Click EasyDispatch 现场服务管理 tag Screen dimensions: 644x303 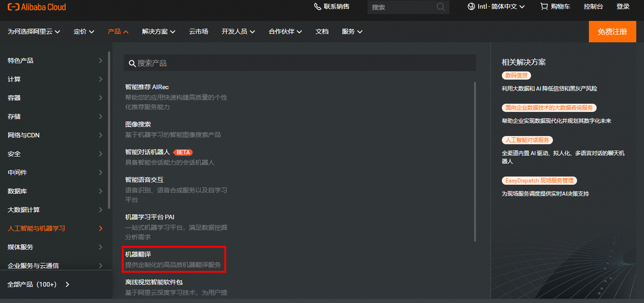pyautogui.click(x=539, y=181)
